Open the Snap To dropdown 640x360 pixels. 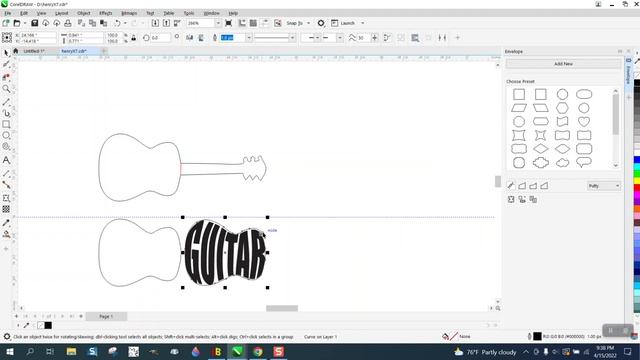309,23
